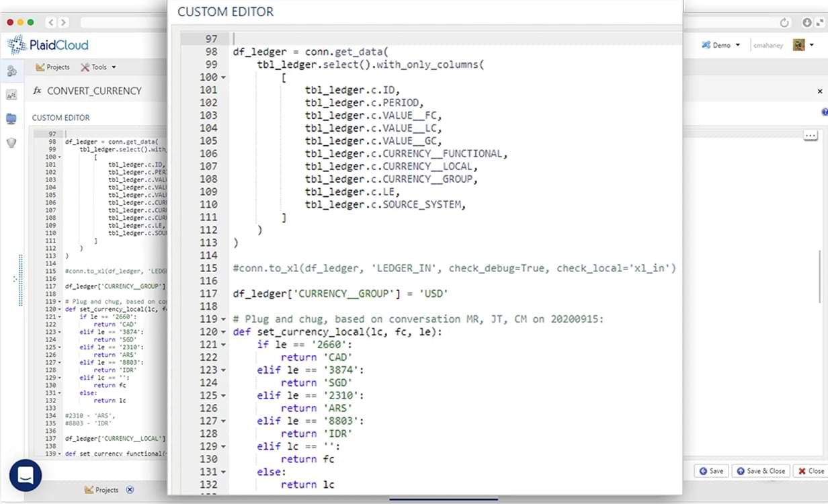Screen dimensions: 828x504
Task: Click "df_ledger['CURRENCY__LOCAL']" line in small editor
Action: coord(115,439)
